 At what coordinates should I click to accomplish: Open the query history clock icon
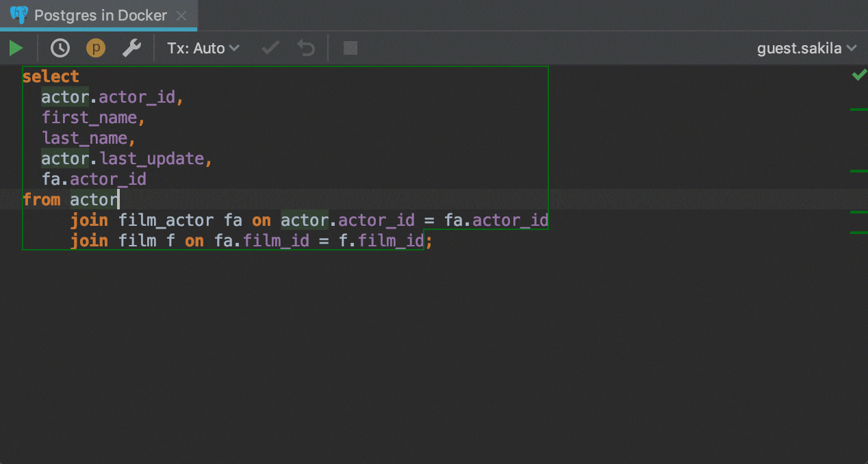click(60, 48)
